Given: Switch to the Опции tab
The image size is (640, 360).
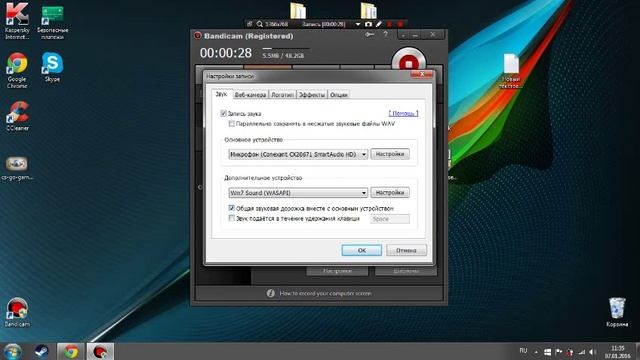Looking at the screenshot, I should 339,95.
